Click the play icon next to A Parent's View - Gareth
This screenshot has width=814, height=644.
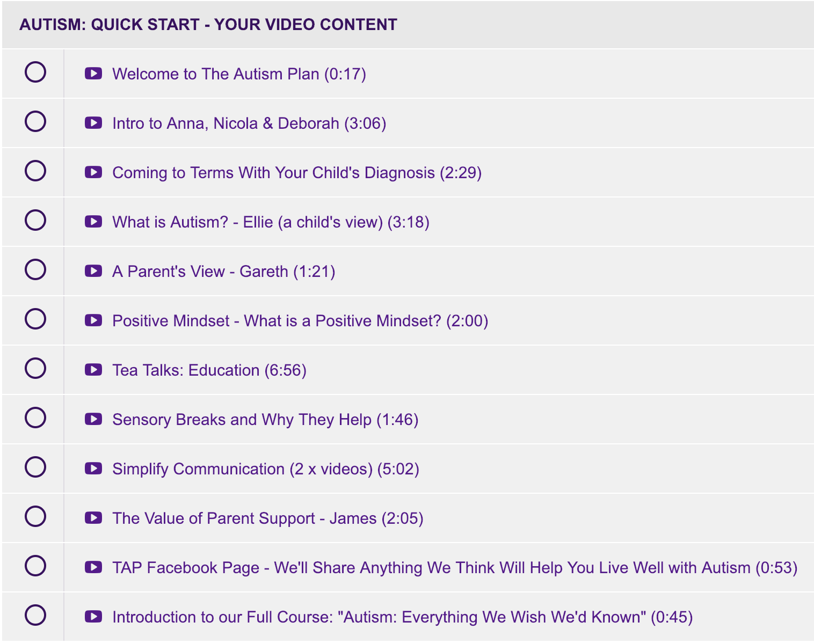[x=93, y=271]
